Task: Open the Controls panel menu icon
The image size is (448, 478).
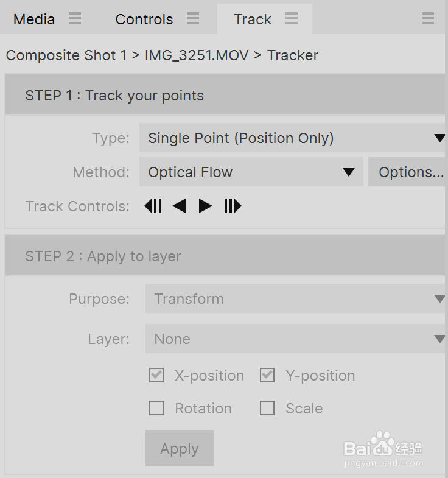Action: click(193, 19)
